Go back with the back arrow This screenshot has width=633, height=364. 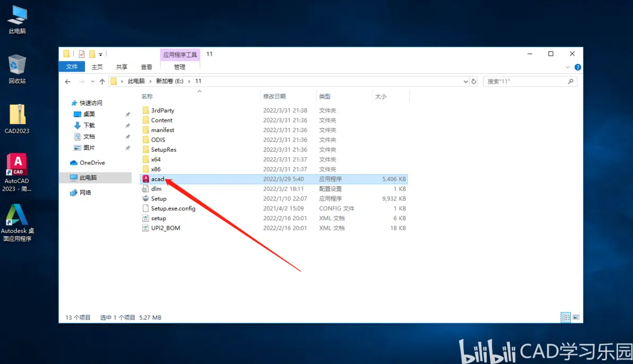pos(68,82)
